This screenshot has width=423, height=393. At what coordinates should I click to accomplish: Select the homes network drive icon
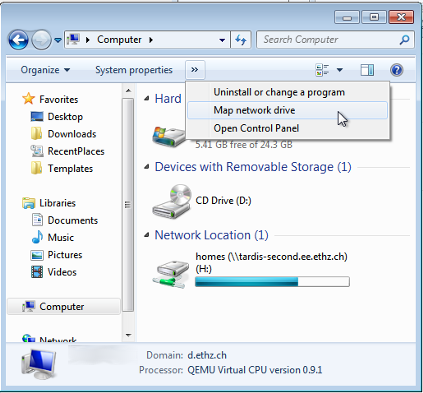[171, 273]
